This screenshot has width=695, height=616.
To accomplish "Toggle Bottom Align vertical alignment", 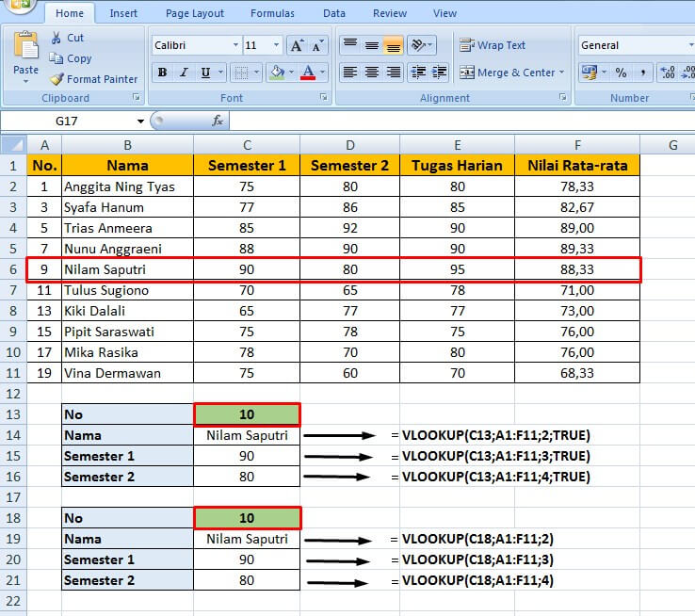I will tap(393, 45).
